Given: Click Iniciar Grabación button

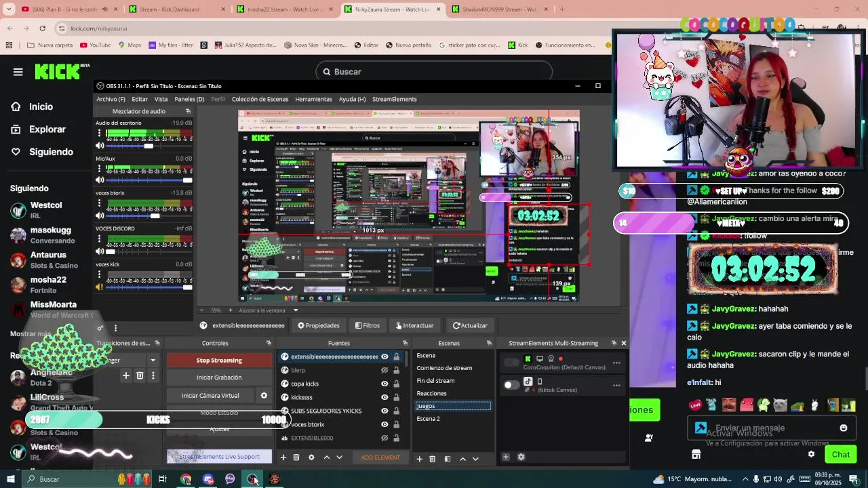Looking at the screenshot, I should 219,378.
